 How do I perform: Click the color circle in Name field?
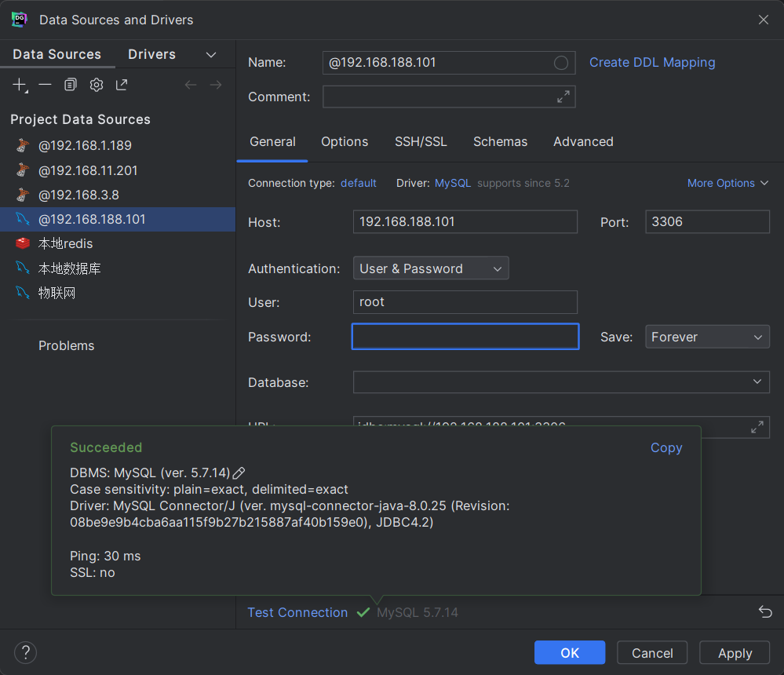[560, 63]
